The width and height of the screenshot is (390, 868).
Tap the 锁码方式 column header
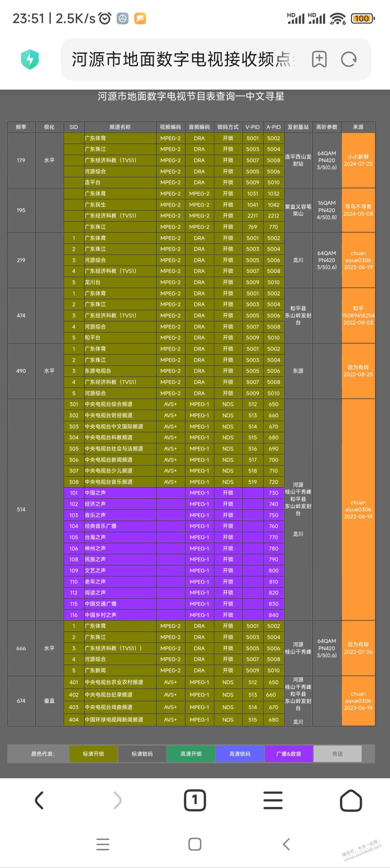click(228, 127)
